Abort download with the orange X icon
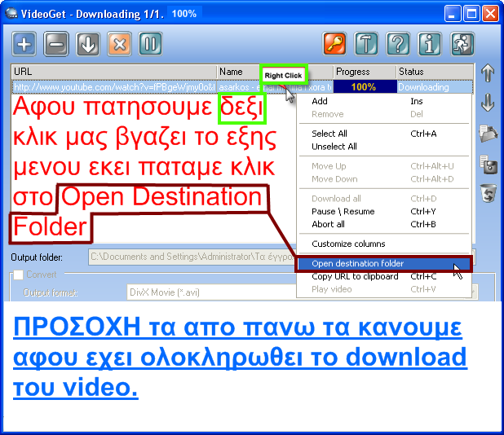 [x=119, y=44]
